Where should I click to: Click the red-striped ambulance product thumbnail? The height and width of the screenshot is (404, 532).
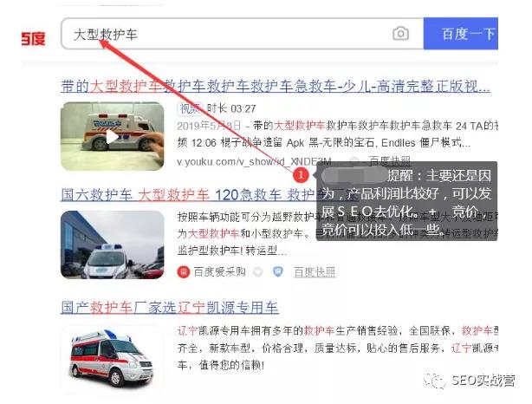pyautogui.click(x=113, y=359)
